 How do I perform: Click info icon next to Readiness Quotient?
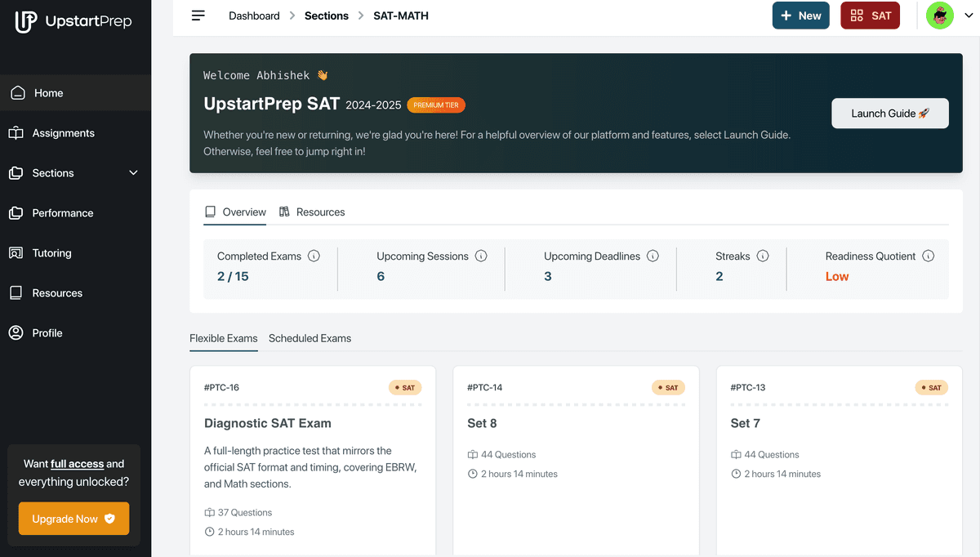coord(929,256)
